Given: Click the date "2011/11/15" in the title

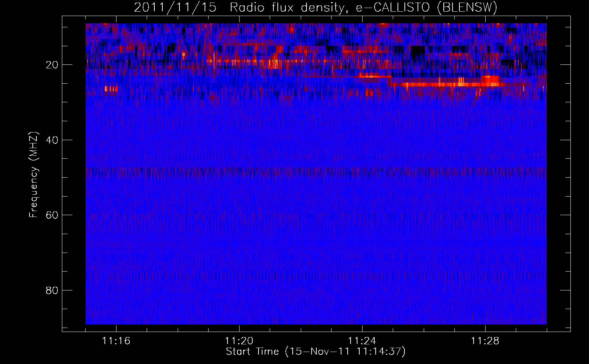Looking at the screenshot, I should (x=175, y=8).
